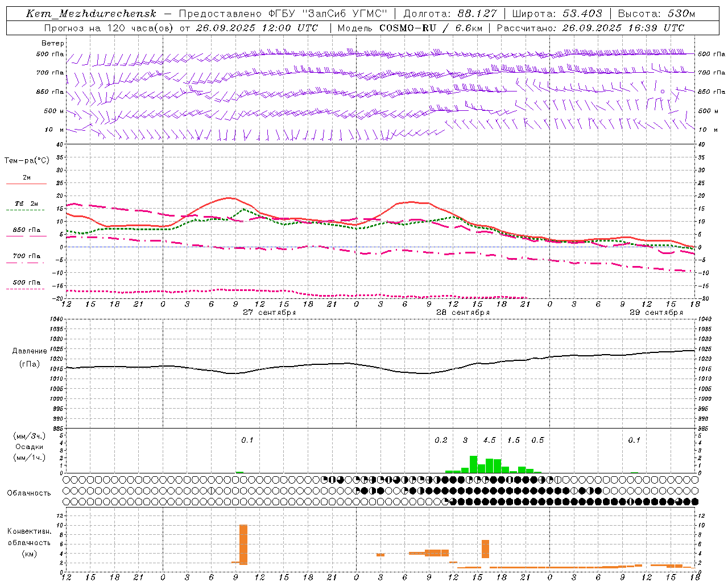This screenshot has width=728, height=582.
Task: Click the Конвективн. label of convective cloud panel
Action: [x=29, y=531]
